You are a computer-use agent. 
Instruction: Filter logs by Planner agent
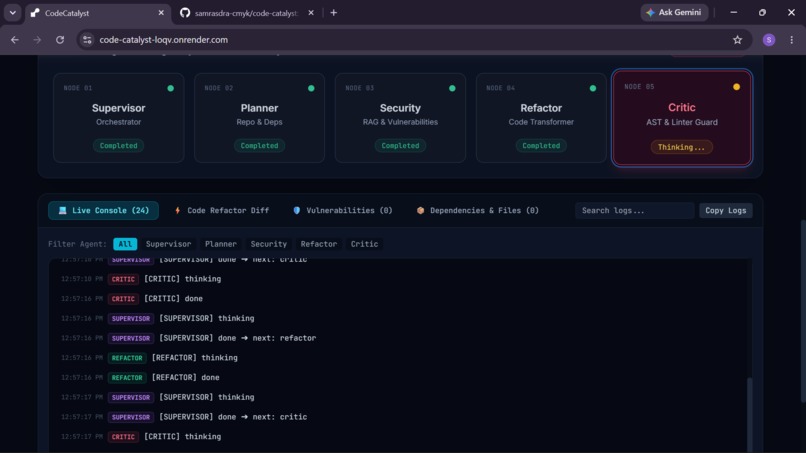(221, 244)
